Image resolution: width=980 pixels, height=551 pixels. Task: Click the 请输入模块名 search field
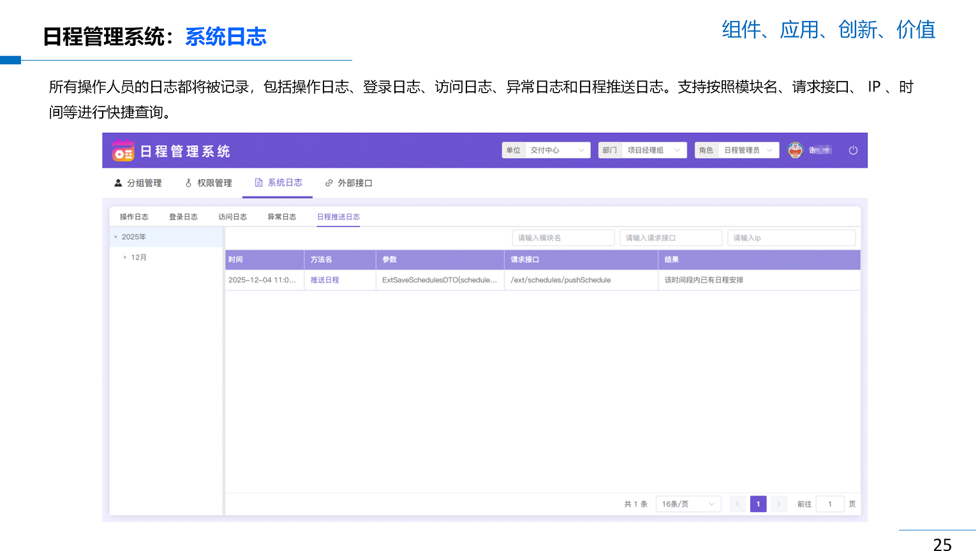(563, 238)
